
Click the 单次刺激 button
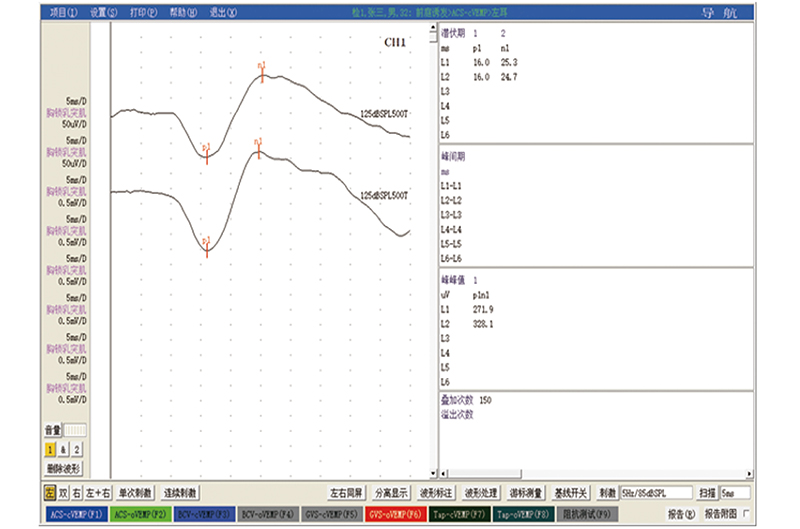point(136,493)
